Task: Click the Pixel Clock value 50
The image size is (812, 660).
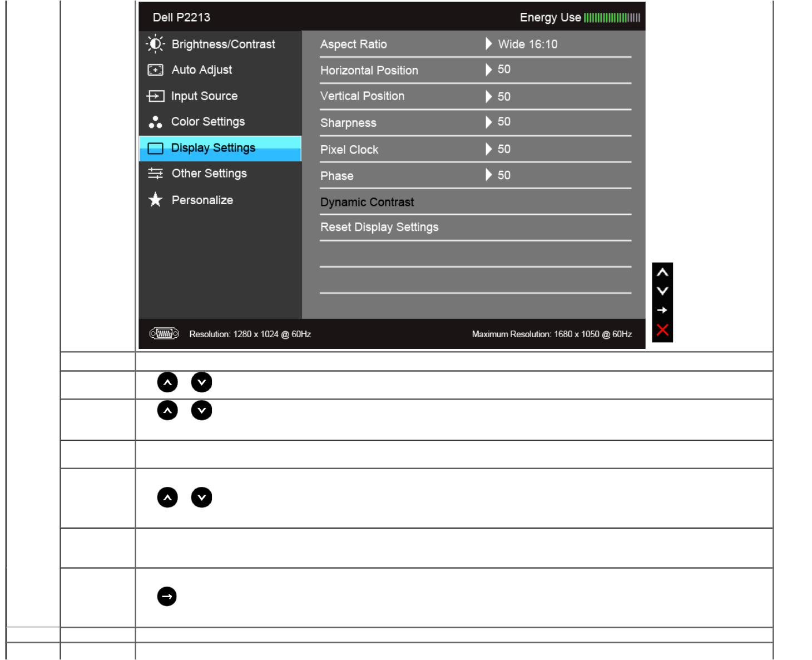Action: click(504, 149)
